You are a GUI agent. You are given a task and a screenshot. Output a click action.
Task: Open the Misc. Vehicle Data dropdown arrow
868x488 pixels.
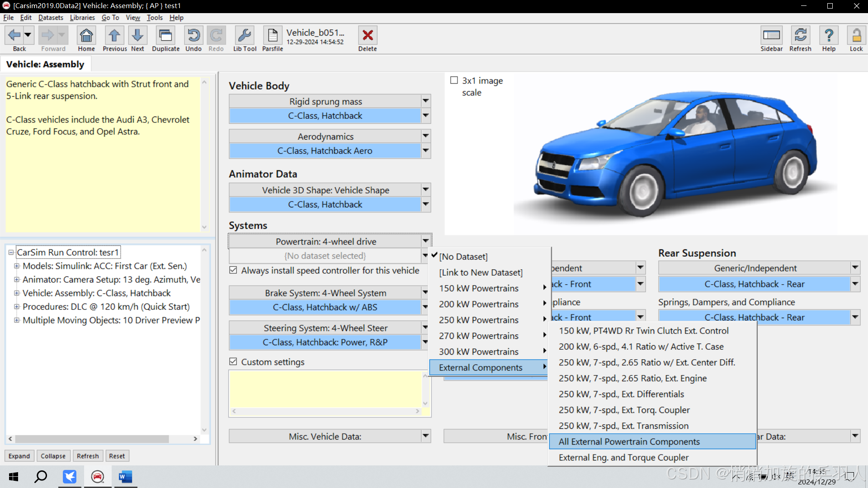[x=425, y=436]
